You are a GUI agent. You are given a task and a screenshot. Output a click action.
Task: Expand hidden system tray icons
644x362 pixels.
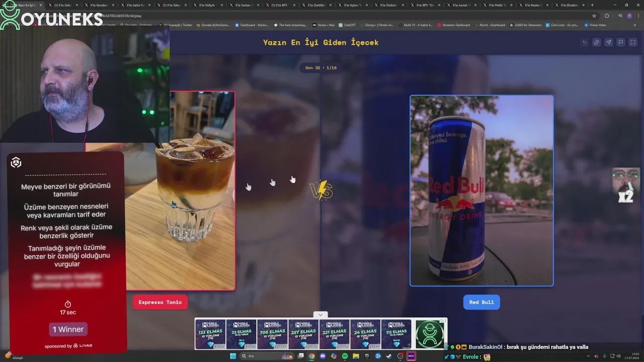pos(588,356)
